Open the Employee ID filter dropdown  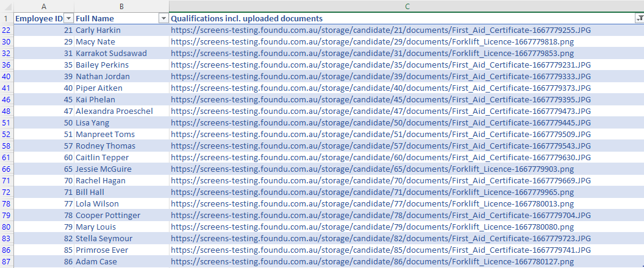(69, 19)
